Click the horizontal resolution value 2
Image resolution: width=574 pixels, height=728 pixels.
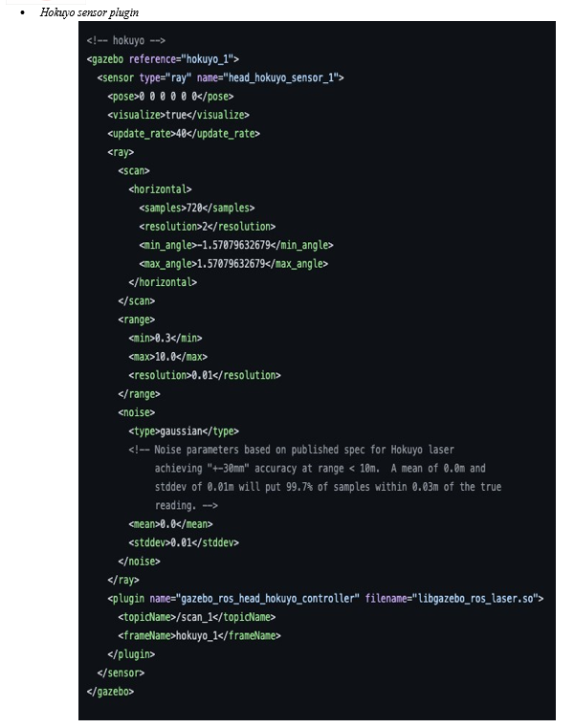[x=205, y=227]
